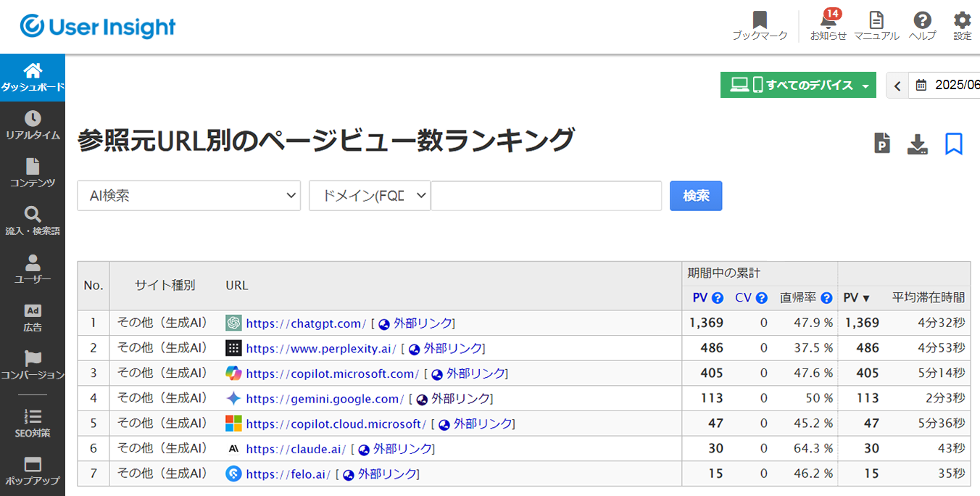Open SEO対策 sidebar section

point(33,423)
